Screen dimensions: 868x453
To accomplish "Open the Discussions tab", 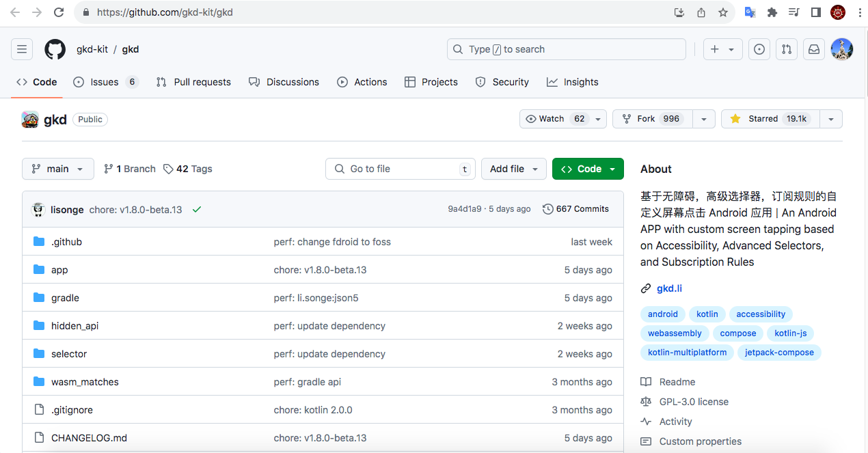I will click(284, 82).
